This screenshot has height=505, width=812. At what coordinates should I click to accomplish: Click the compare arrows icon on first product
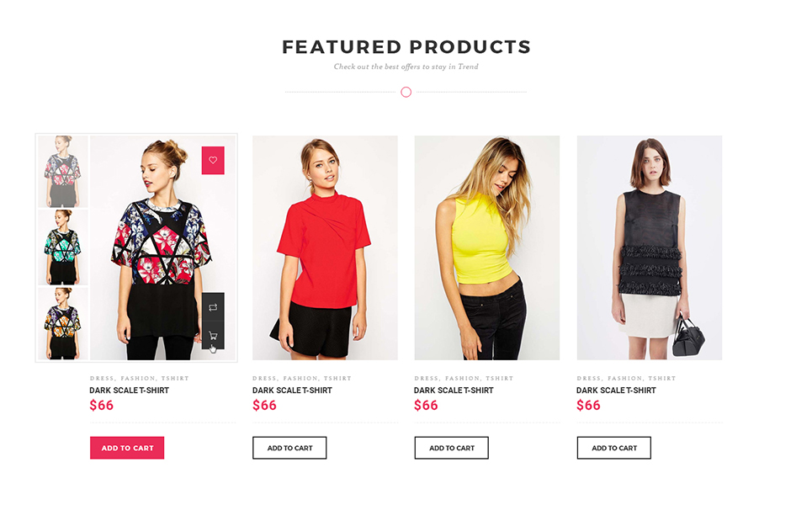[x=213, y=307]
